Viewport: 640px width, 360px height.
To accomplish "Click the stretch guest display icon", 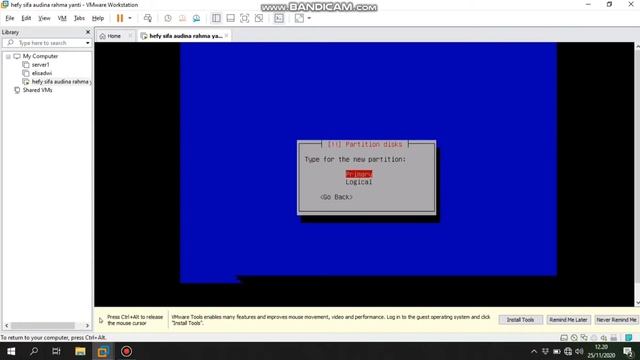I will coord(299,18).
